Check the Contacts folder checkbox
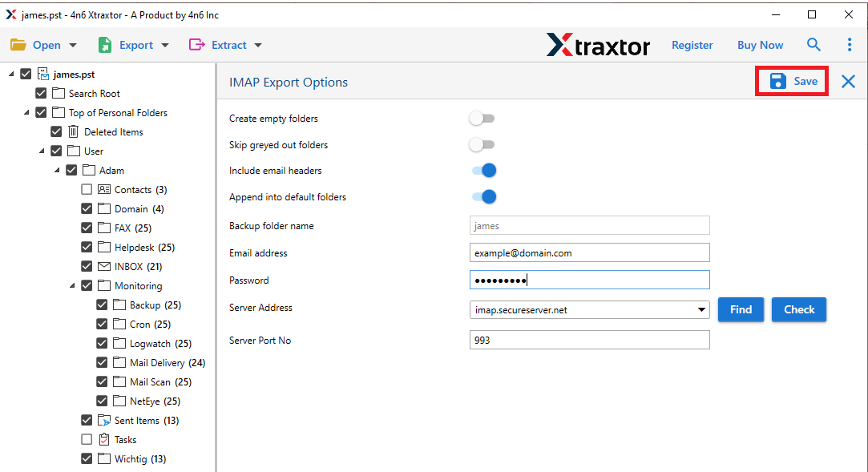 tap(87, 190)
